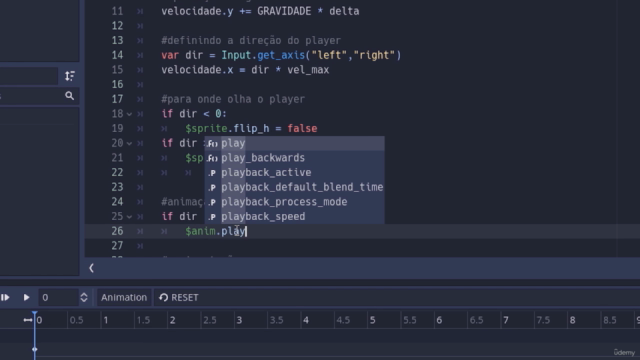Viewport: 640px width, 360px height.
Task: Click timeline ruler at 3 second mark
Action: [239, 320]
